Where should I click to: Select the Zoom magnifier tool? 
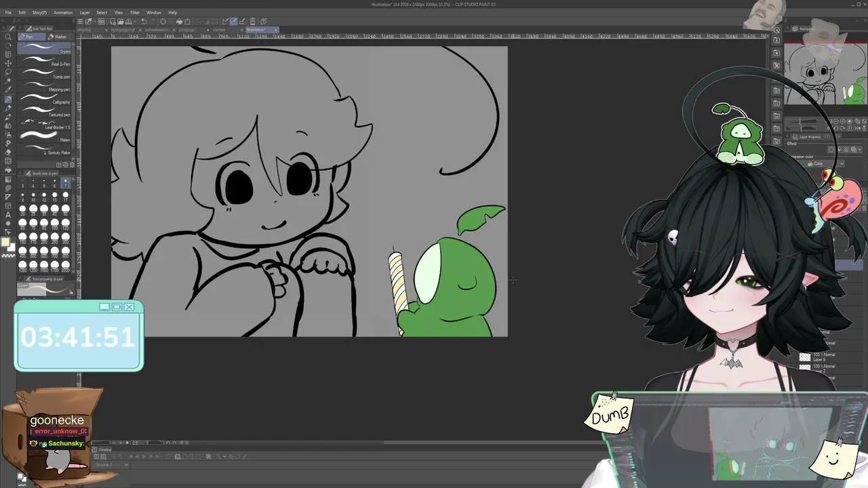pos(8,37)
